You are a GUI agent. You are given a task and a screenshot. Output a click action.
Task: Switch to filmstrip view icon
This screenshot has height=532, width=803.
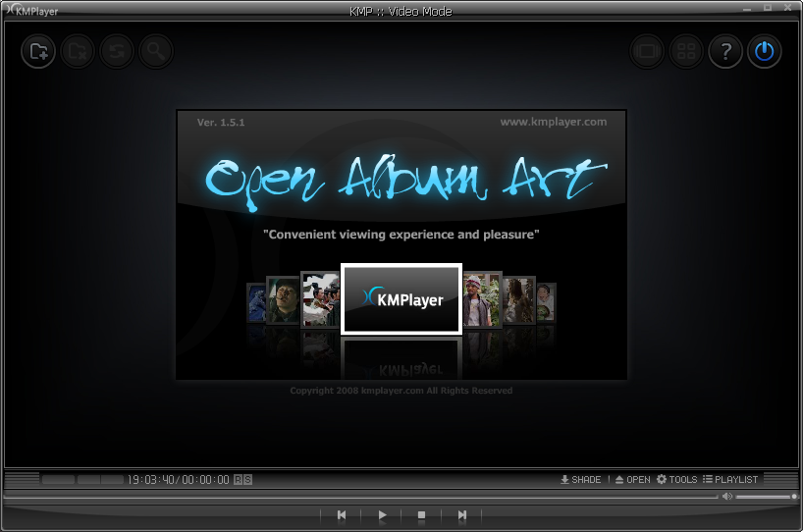coord(647,51)
